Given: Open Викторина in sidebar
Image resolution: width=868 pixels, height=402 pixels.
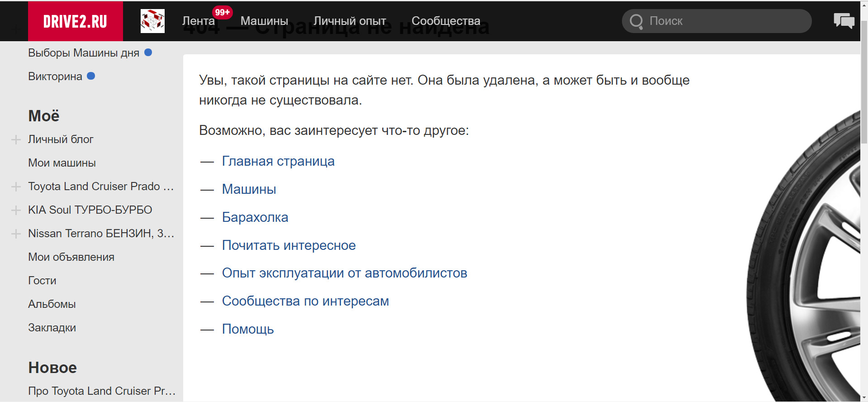Looking at the screenshot, I should coord(55,77).
